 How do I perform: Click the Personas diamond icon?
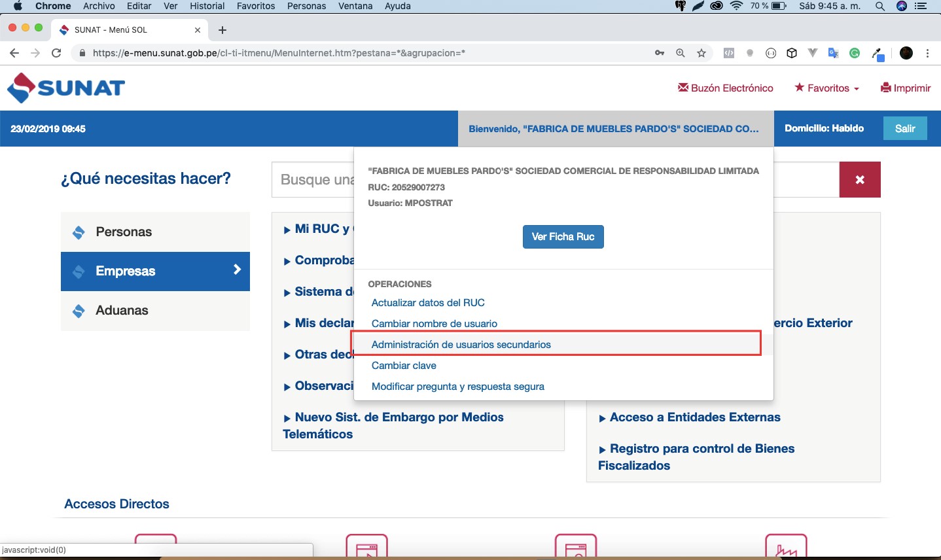pos(79,232)
